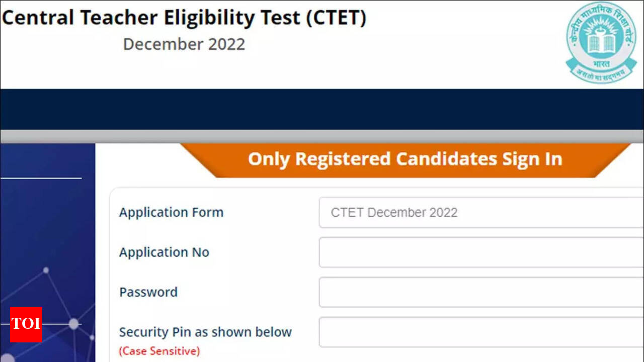Open the Application Form selection box
Screen dimensions: 644x362
pos(480,212)
